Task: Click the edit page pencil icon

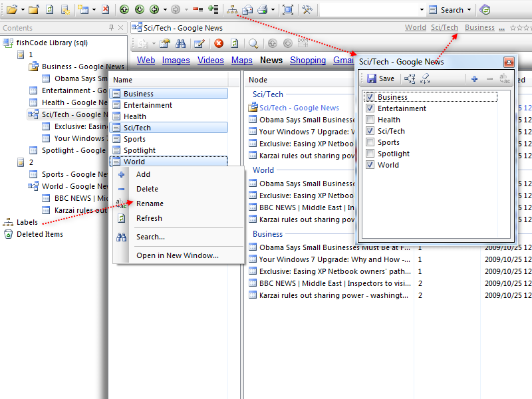Action: tap(199, 43)
